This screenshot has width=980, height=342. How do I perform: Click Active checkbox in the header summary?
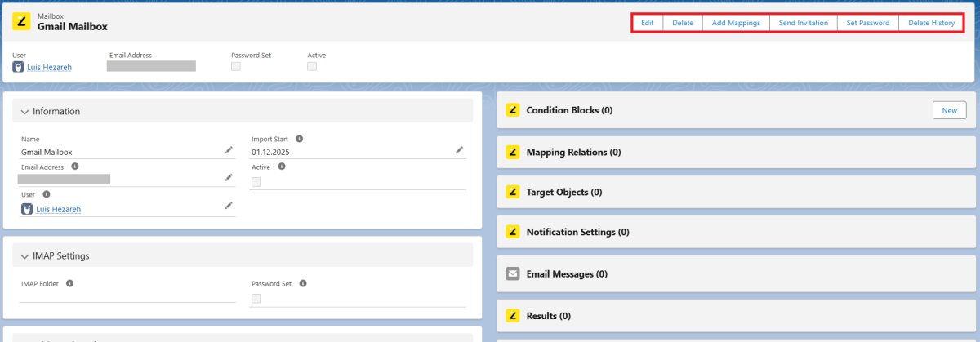pyautogui.click(x=312, y=67)
